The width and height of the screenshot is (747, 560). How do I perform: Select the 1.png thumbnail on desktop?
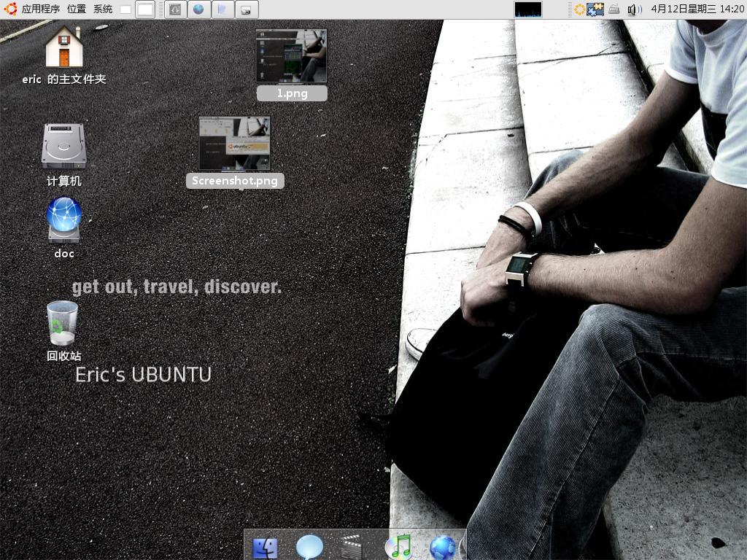click(x=292, y=55)
